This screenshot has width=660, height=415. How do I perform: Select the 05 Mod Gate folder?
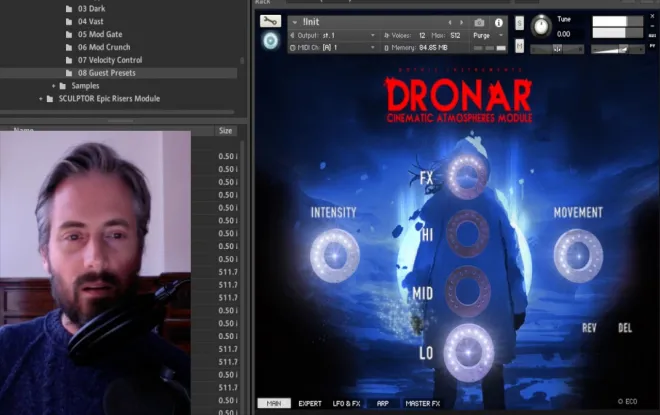100,35
